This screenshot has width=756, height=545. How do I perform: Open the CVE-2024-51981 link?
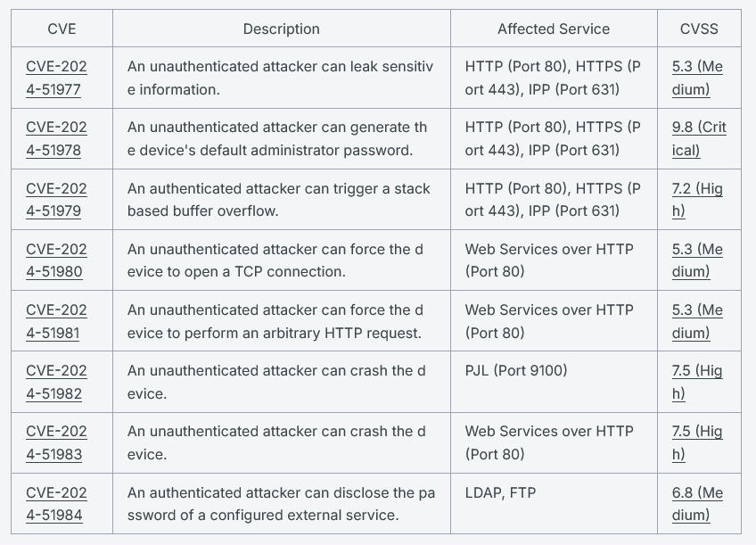coord(56,321)
